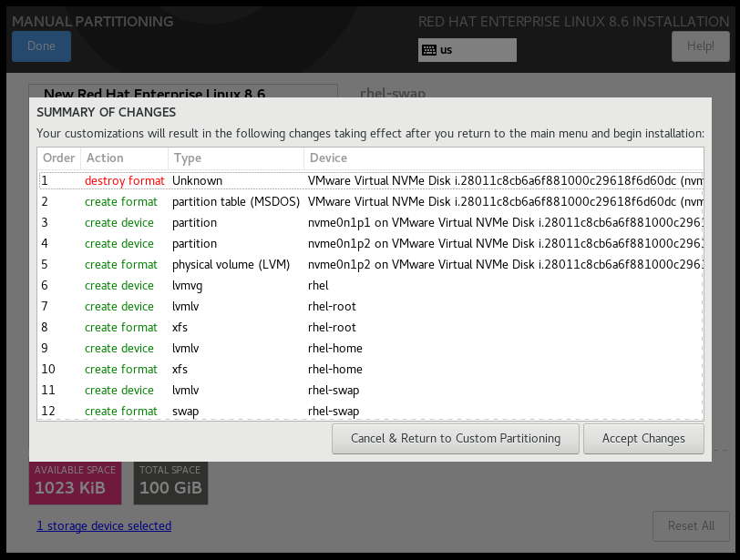This screenshot has width=740, height=560.
Task: Select row 11 rhel-swap lvmlv device
Action: [371, 391]
